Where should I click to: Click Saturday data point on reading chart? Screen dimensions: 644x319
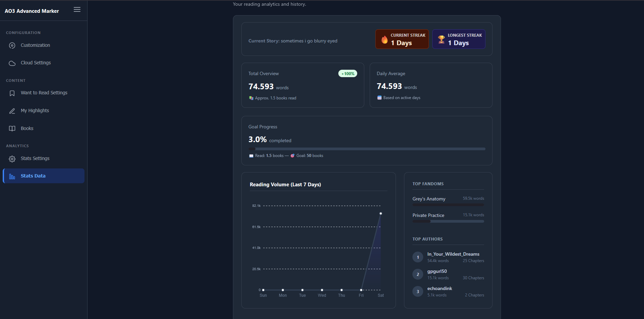pos(381,214)
